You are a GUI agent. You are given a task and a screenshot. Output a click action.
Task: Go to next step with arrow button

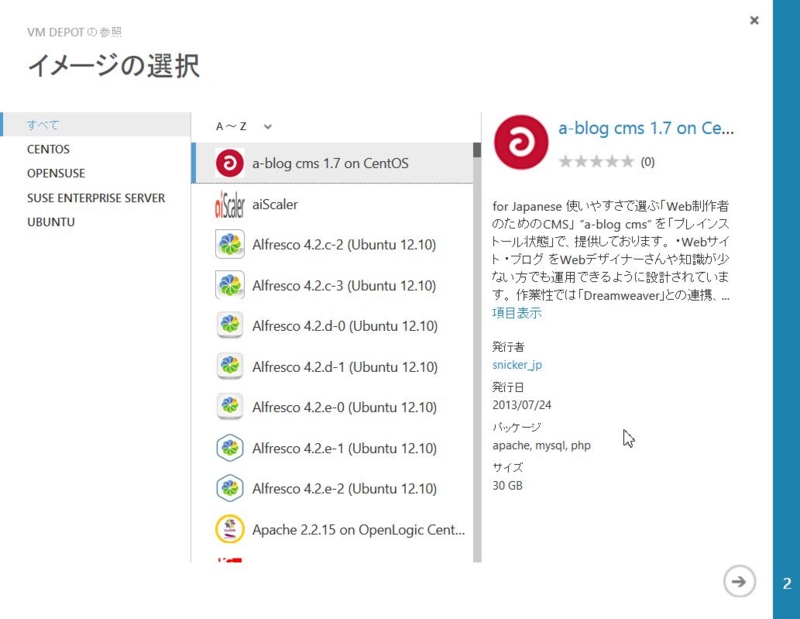pos(739,581)
